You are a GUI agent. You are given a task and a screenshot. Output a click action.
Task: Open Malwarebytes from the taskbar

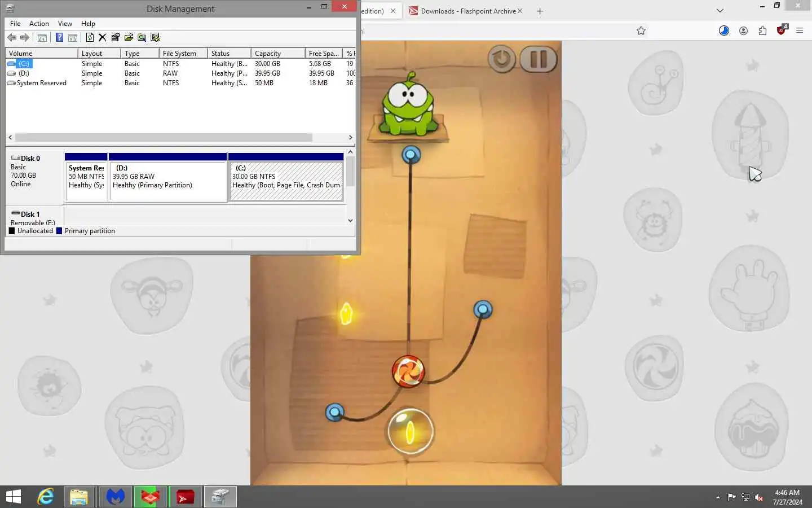pos(116,497)
